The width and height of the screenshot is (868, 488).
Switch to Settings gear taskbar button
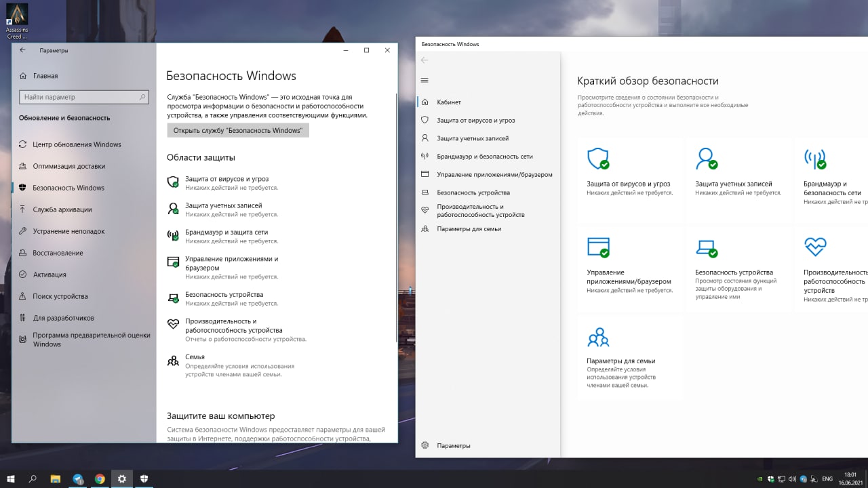[122, 479]
